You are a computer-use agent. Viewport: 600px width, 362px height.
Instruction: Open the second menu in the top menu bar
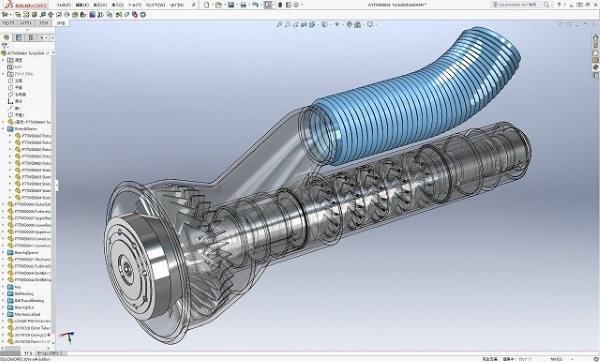(x=82, y=5)
